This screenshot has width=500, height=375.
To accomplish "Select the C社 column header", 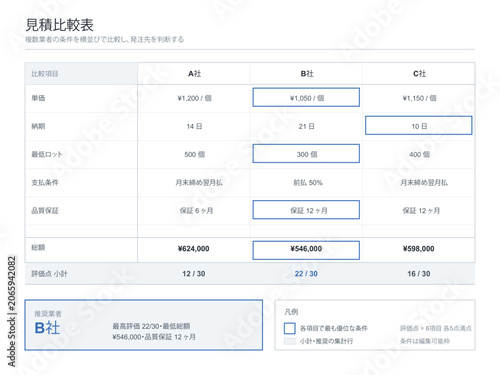I will (419, 74).
